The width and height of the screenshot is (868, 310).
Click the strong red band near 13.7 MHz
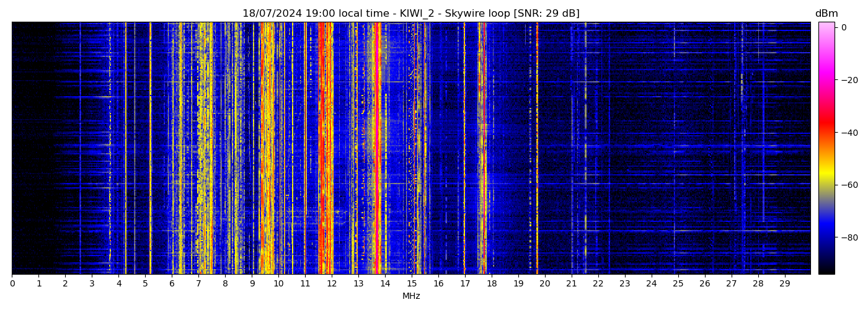[378, 149]
